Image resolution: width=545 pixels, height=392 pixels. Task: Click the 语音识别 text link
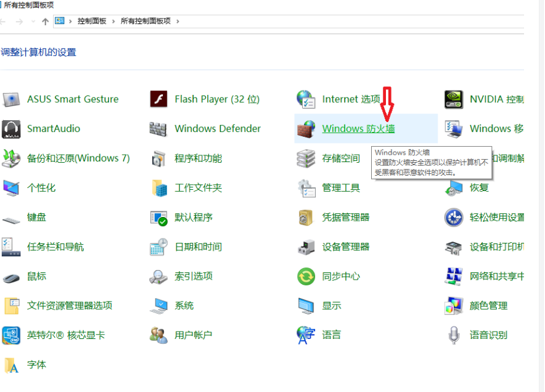click(489, 335)
